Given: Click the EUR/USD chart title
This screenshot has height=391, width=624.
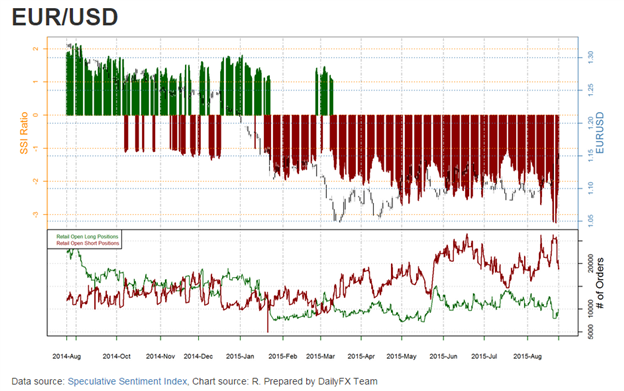Looking at the screenshot, I should pyautogui.click(x=65, y=17).
